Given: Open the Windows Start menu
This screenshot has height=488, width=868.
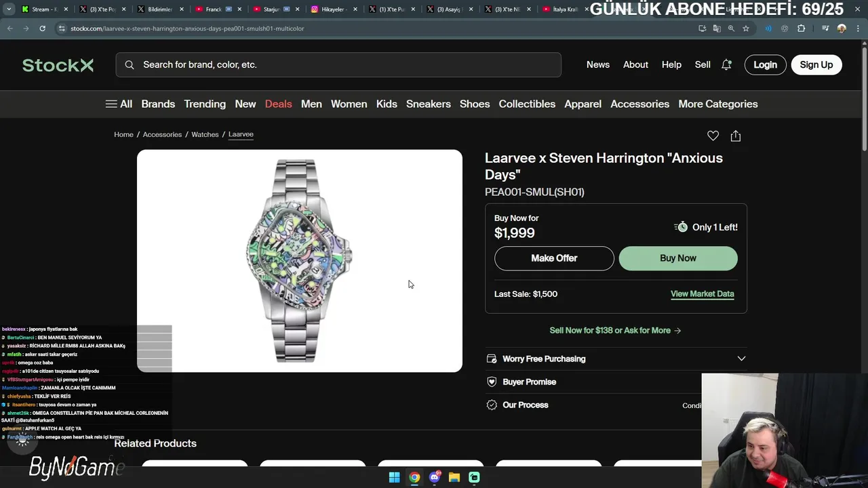Looking at the screenshot, I should coord(394,477).
